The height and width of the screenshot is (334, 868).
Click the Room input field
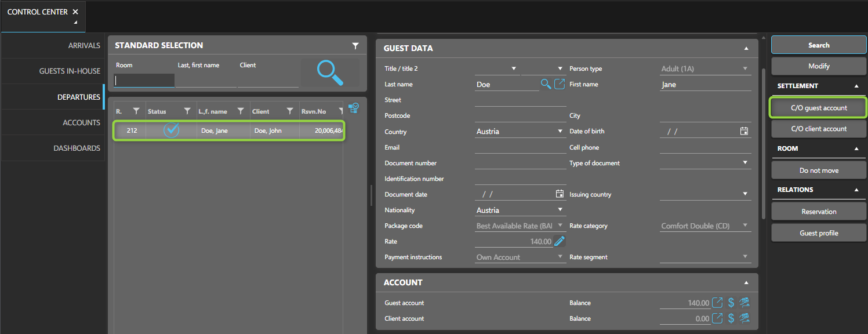pos(144,81)
